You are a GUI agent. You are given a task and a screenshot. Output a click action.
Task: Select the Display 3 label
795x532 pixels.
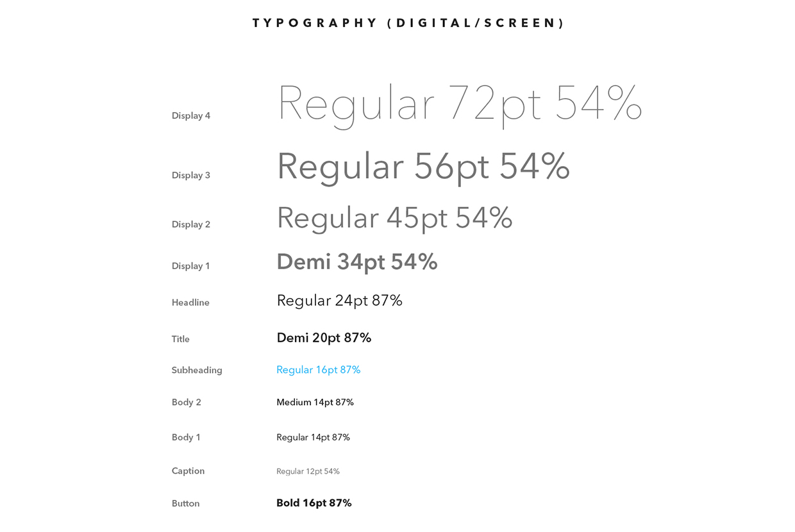point(191,176)
